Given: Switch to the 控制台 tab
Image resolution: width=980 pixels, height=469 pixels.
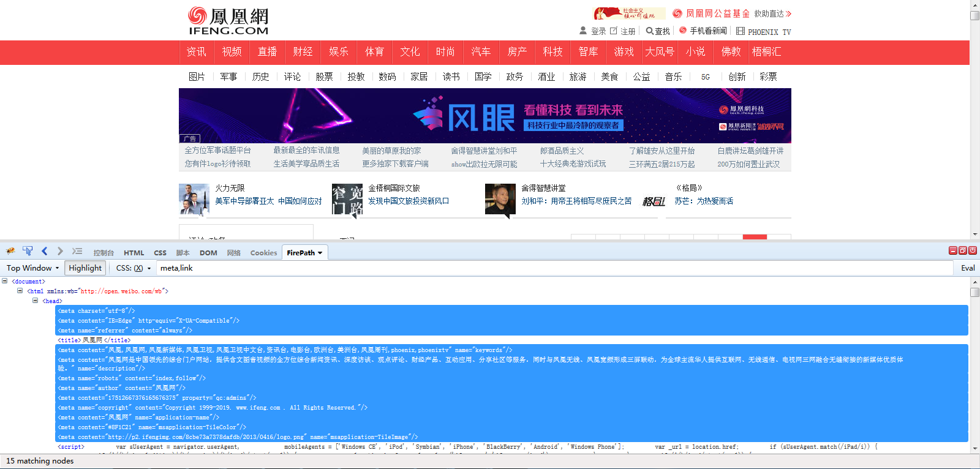Looking at the screenshot, I should coord(104,253).
